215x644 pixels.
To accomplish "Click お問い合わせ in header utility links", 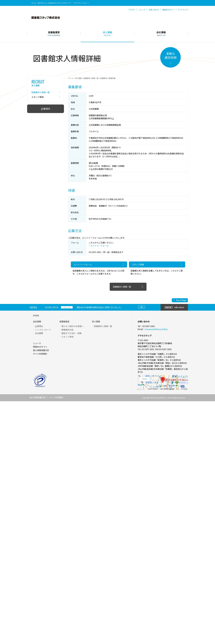I will (x=154, y=10).
